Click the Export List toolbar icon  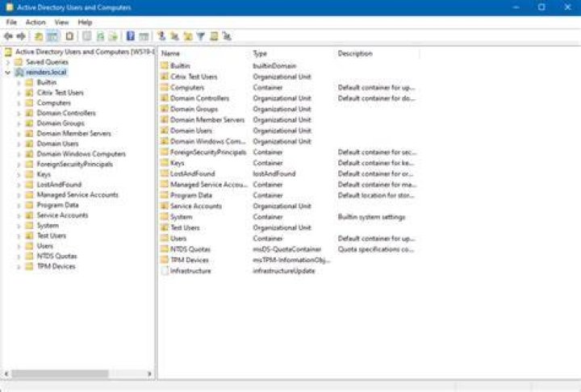coord(113,36)
